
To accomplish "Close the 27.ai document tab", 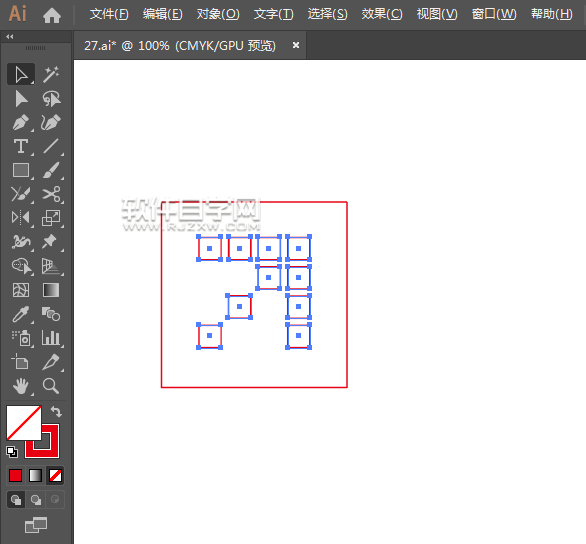I will tap(296, 45).
